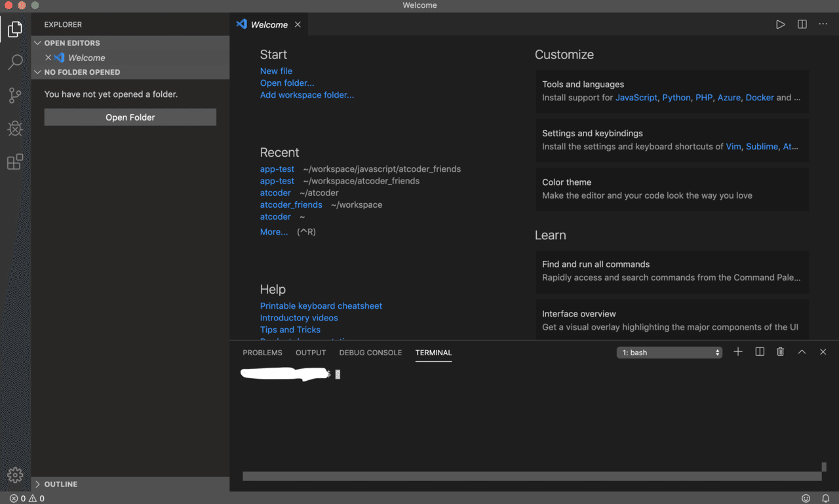The height and width of the screenshot is (504, 839).
Task: Open the Source Control view
Action: (15, 96)
